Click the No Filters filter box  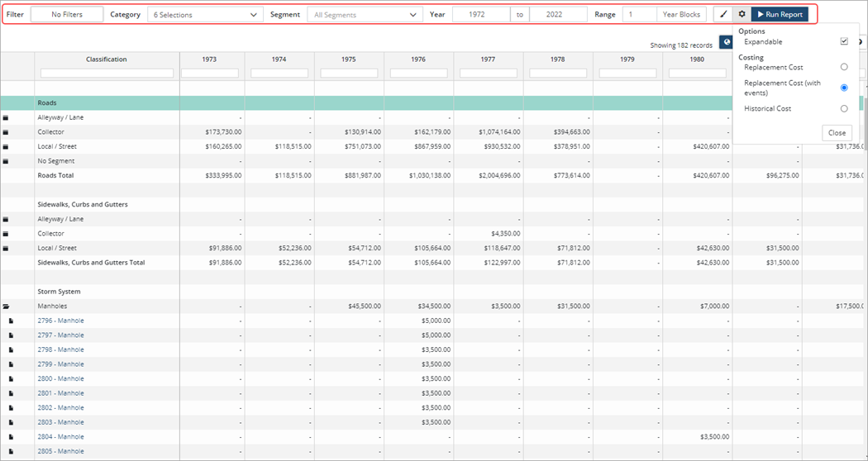[x=67, y=15]
